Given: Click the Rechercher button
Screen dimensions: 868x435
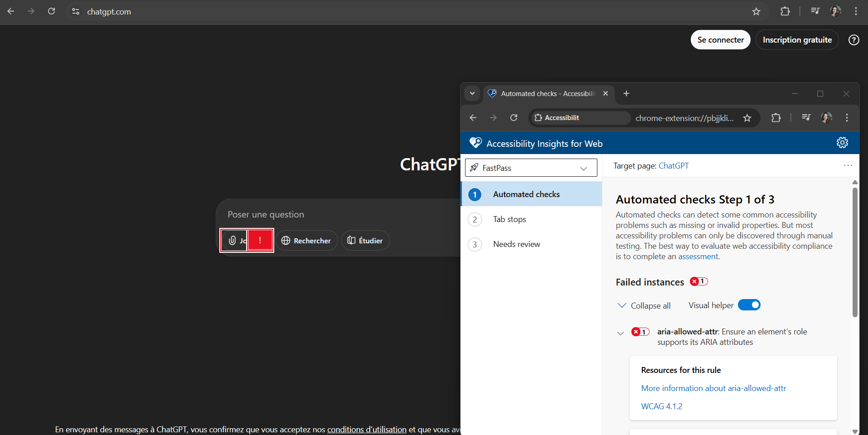Looking at the screenshot, I should coord(306,241).
